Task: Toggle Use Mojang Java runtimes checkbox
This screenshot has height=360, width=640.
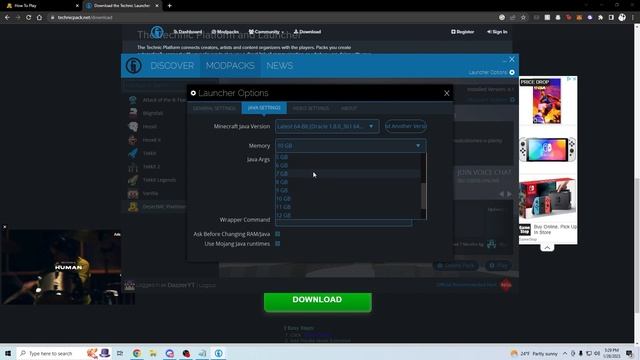Action: pos(278,244)
